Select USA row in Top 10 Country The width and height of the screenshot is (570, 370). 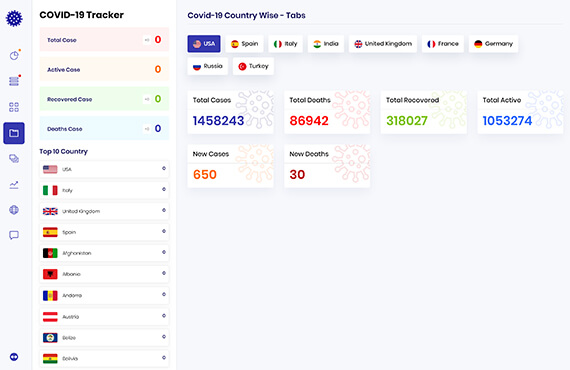pos(104,169)
